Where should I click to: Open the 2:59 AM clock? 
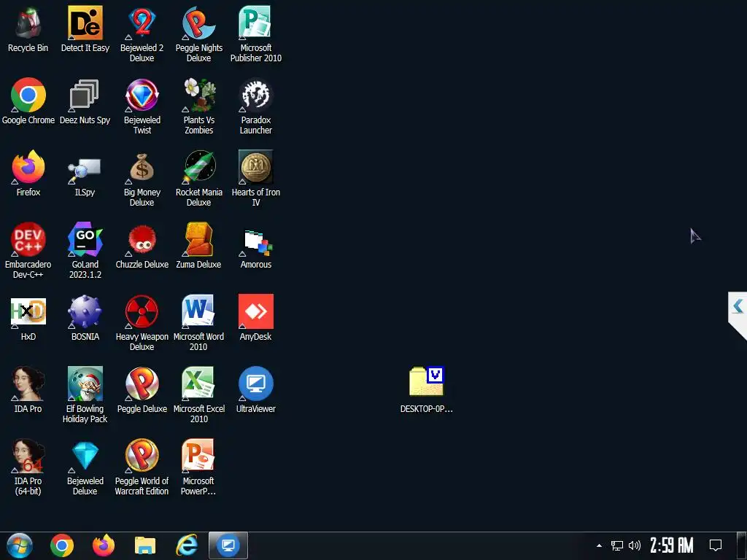(x=672, y=545)
